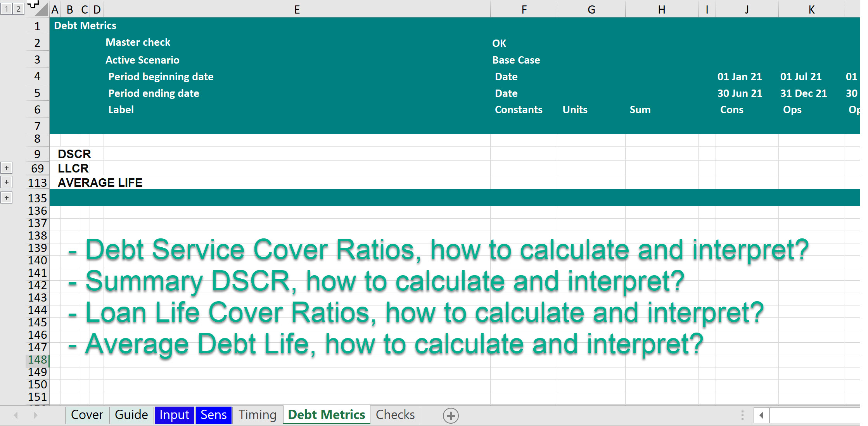Click the Select All corner triangle
The image size is (868, 426).
(41, 9)
